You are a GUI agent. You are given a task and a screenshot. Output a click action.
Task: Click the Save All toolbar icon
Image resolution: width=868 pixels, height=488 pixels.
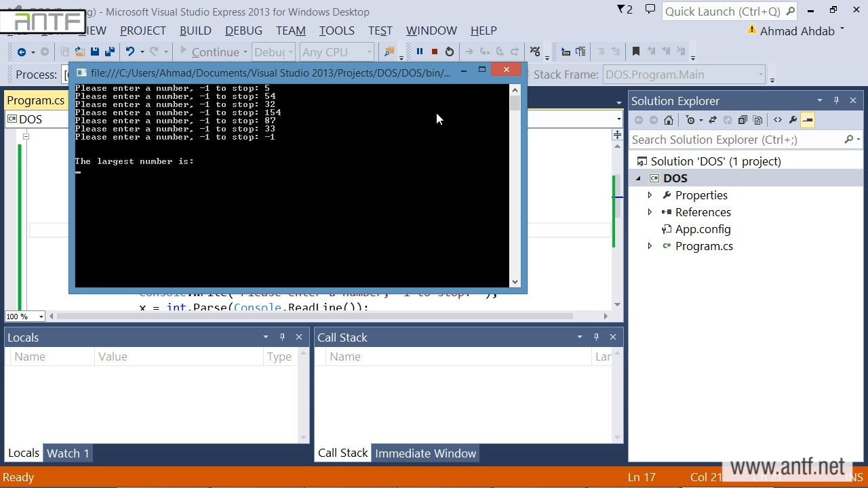pyautogui.click(x=109, y=52)
